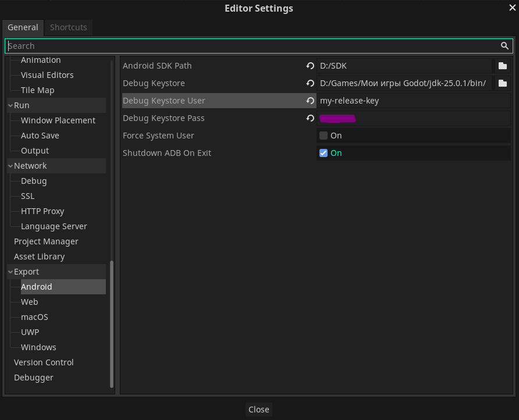The height and width of the screenshot is (420, 519).
Task: Browse folder for Android SDK Path
Action: (x=503, y=66)
